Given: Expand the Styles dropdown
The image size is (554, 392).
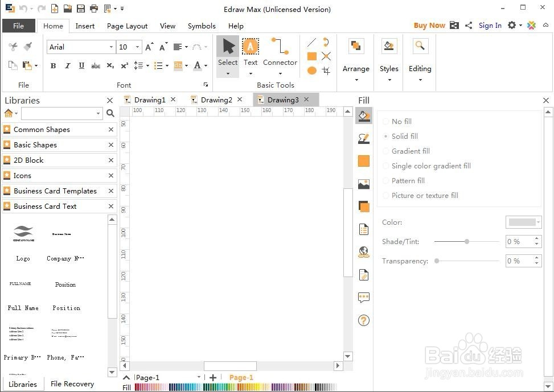Looking at the screenshot, I should point(389,80).
